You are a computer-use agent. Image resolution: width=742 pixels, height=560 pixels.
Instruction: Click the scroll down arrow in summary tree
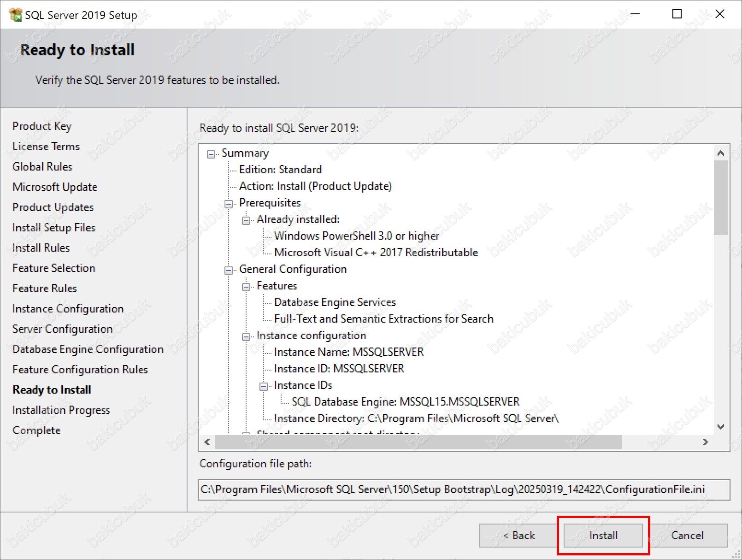click(x=721, y=427)
